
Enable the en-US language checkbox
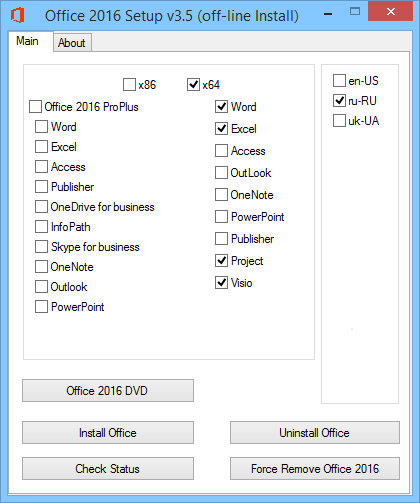pyautogui.click(x=339, y=80)
